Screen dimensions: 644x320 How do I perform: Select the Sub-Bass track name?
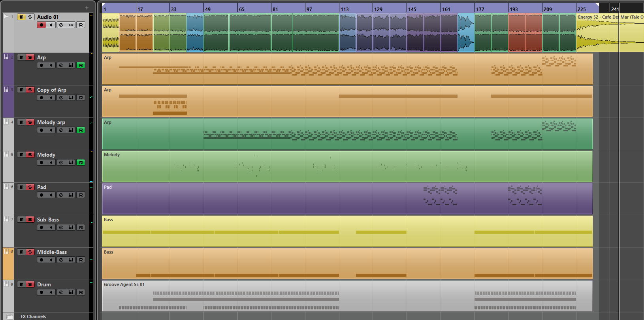48,220
